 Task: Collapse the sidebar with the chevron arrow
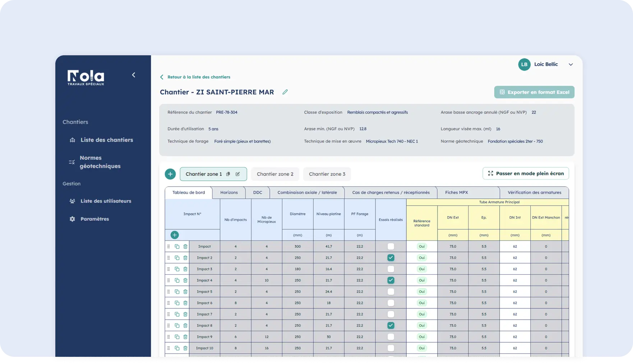134,75
